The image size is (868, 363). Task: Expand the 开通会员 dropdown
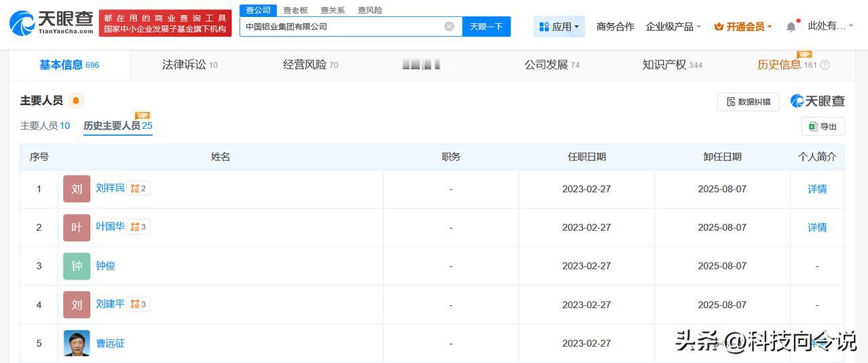point(743,26)
